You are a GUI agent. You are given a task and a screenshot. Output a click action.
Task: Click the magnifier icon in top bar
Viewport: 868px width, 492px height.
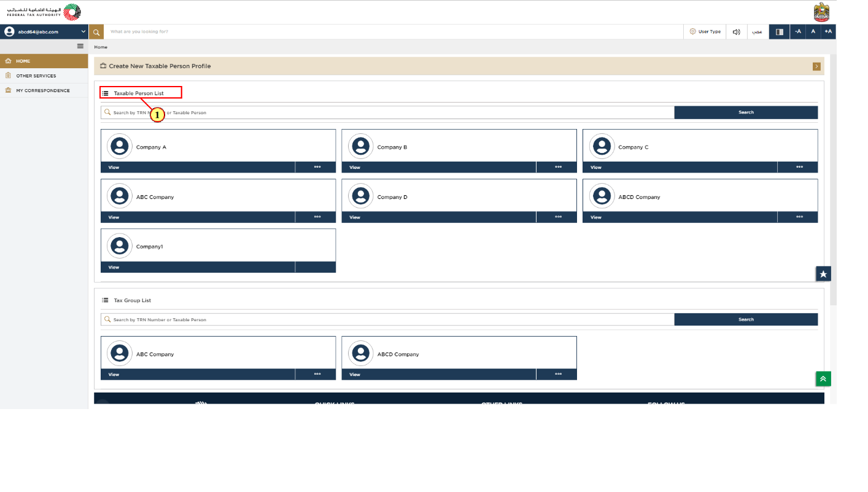[96, 32]
